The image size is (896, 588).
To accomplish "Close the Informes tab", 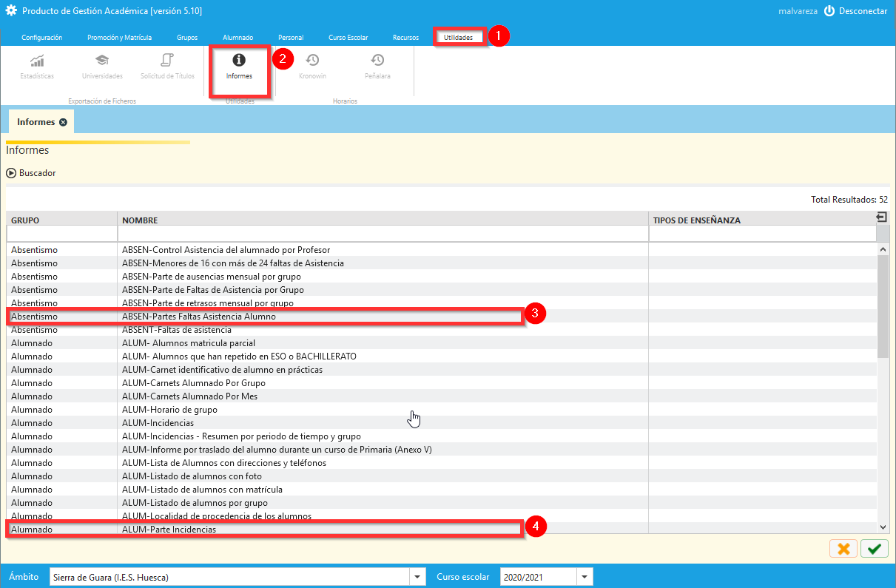I will pos(63,122).
